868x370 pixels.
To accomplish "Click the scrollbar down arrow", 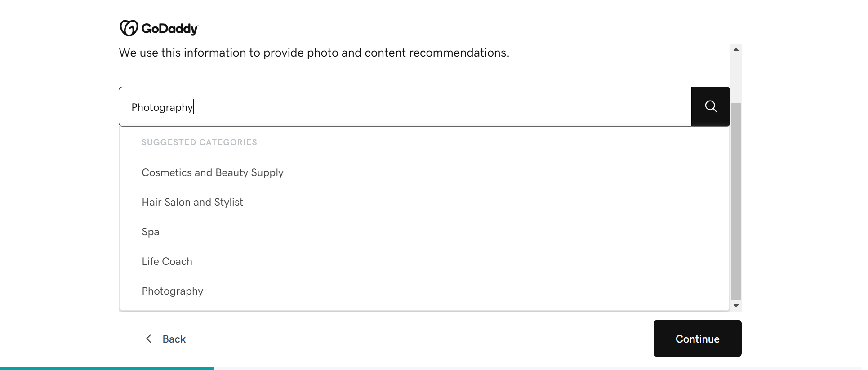I will tap(736, 305).
